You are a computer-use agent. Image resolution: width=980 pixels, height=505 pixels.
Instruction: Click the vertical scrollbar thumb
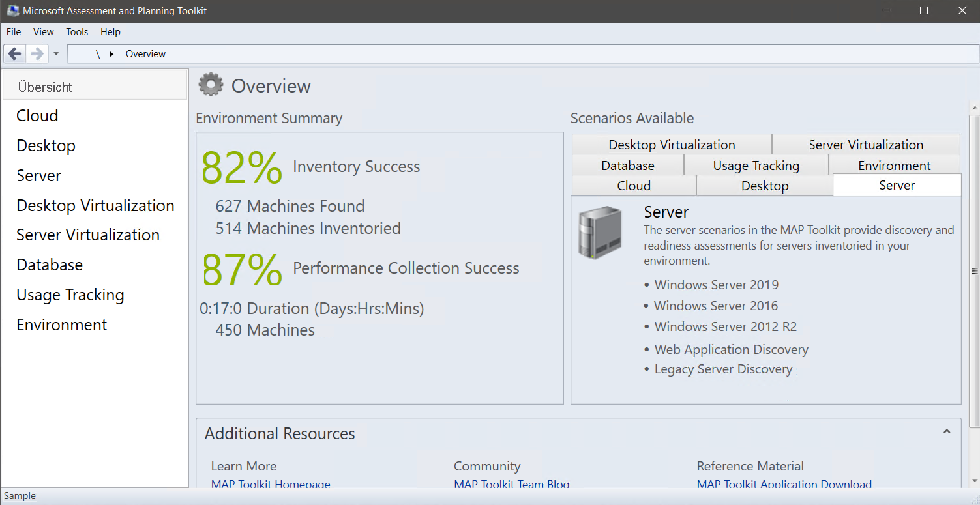tap(975, 271)
